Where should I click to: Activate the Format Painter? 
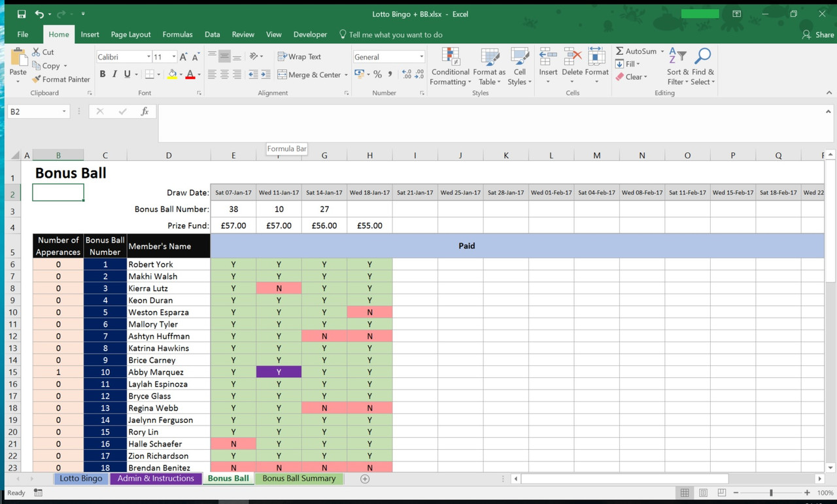pos(61,79)
